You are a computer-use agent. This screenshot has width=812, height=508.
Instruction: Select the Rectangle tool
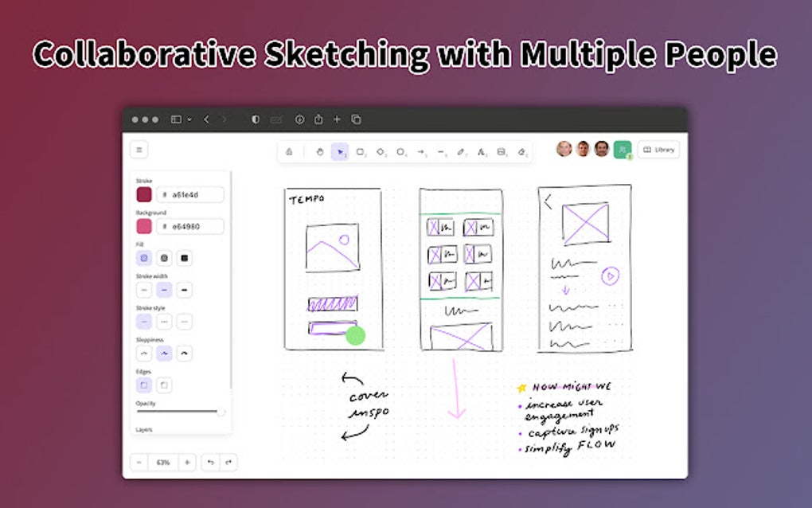coord(361,151)
